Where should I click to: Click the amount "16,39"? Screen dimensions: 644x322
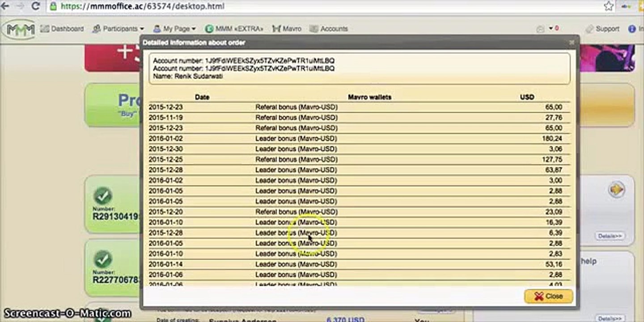pyautogui.click(x=554, y=222)
